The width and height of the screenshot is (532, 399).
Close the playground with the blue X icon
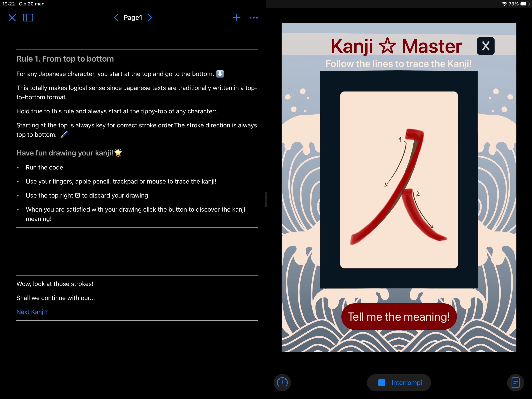[12, 18]
